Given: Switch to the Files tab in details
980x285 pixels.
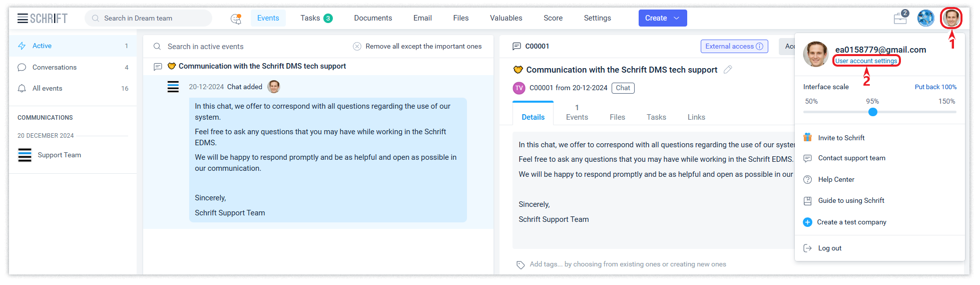Looking at the screenshot, I should click(x=617, y=117).
